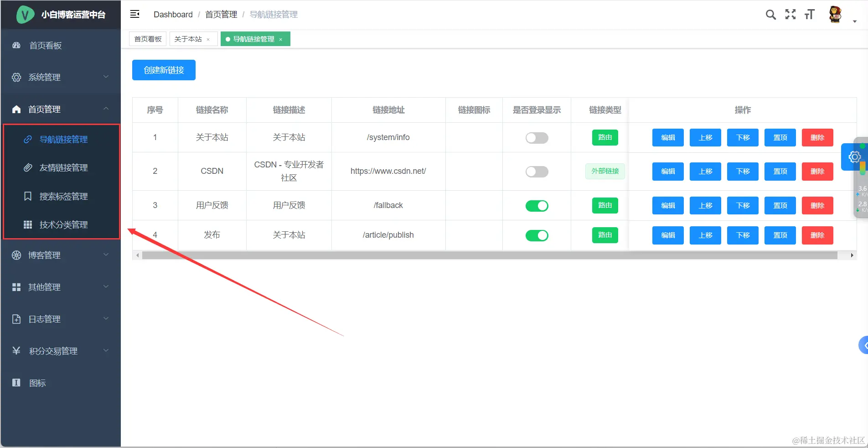Click the 创建新链接 button
The image size is (868, 448).
click(164, 70)
